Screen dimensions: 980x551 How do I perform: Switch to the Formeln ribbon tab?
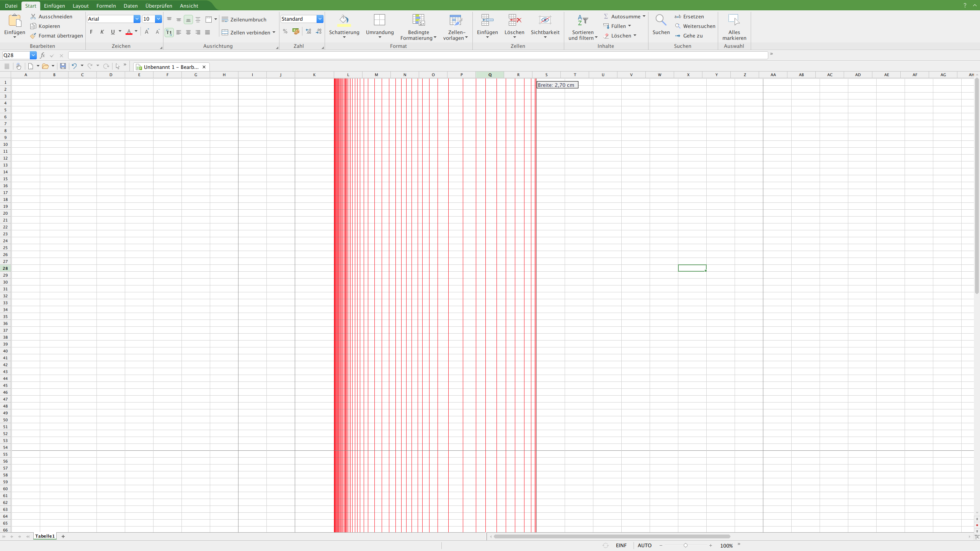point(106,6)
